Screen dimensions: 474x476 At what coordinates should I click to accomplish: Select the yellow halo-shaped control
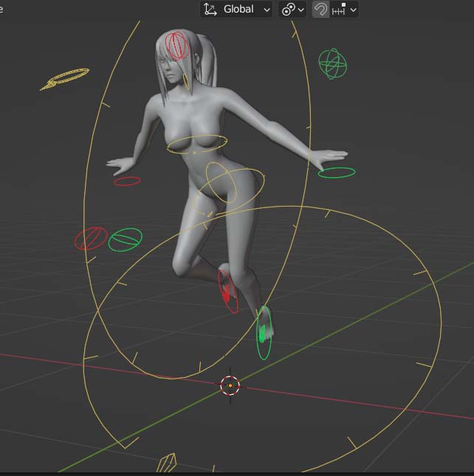coord(65,79)
